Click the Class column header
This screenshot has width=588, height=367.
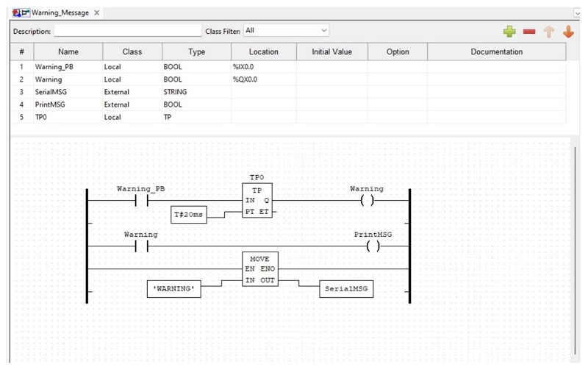point(132,51)
